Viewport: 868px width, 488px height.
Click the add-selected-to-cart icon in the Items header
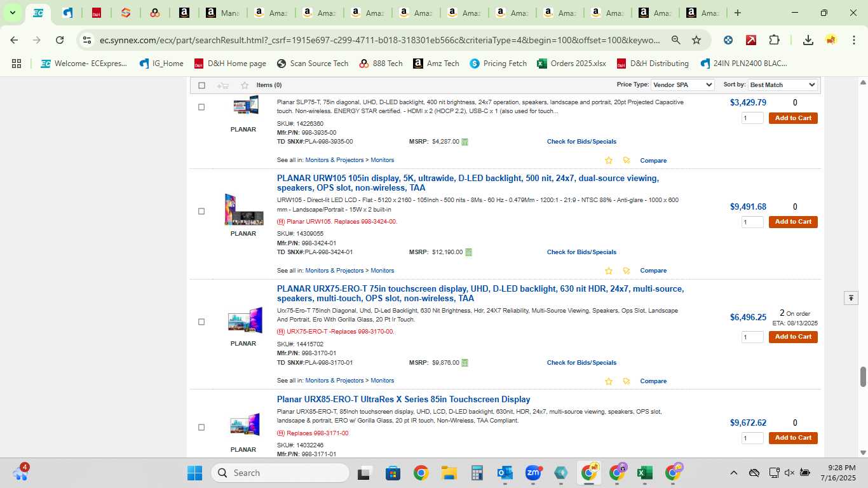pos(222,85)
